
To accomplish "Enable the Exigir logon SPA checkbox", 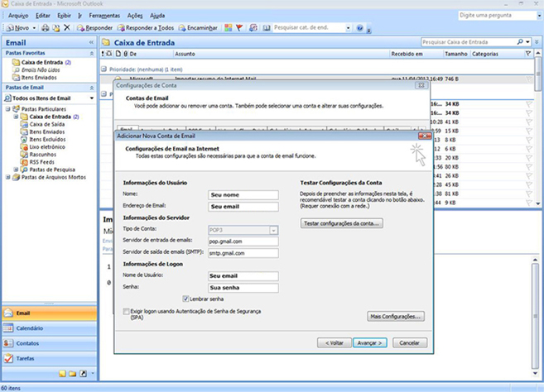I will (127, 311).
